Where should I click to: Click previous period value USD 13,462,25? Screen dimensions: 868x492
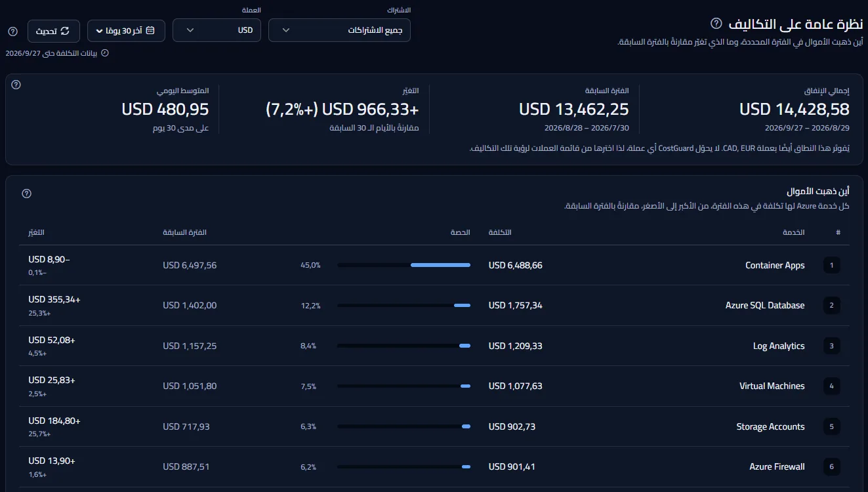(574, 109)
